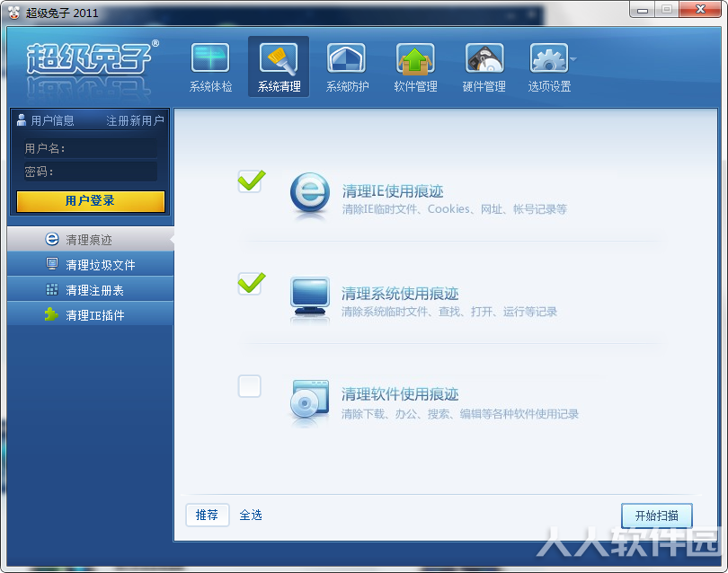Click the IE icon next to 清理痕迹
The height and width of the screenshot is (573, 728).
52,239
